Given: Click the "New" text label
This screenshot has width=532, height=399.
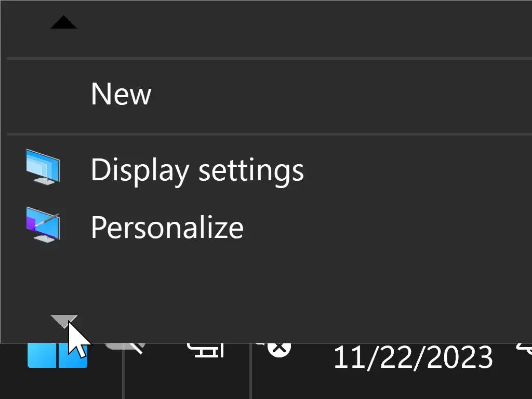Looking at the screenshot, I should tap(121, 95).
